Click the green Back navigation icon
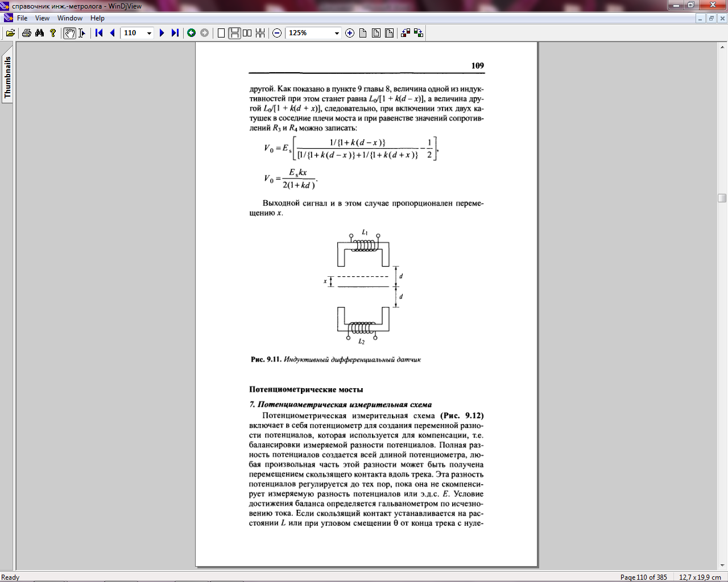This screenshot has width=728, height=582. pyautogui.click(x=192, y=33)
